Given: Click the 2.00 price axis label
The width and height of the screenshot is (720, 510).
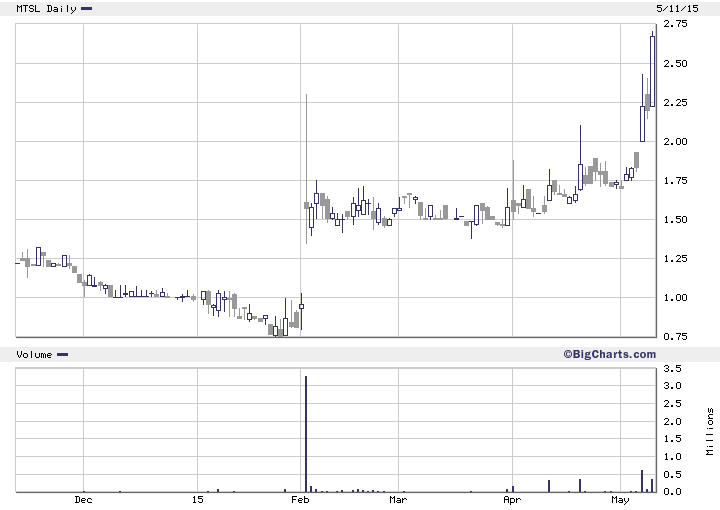Looking at the screenshot, I should (675, 141).
